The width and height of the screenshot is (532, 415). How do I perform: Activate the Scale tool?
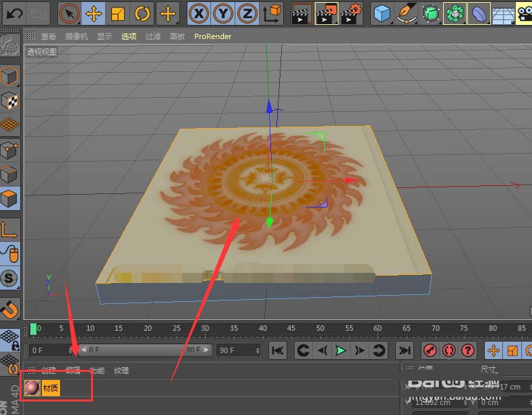click(118, 13)
